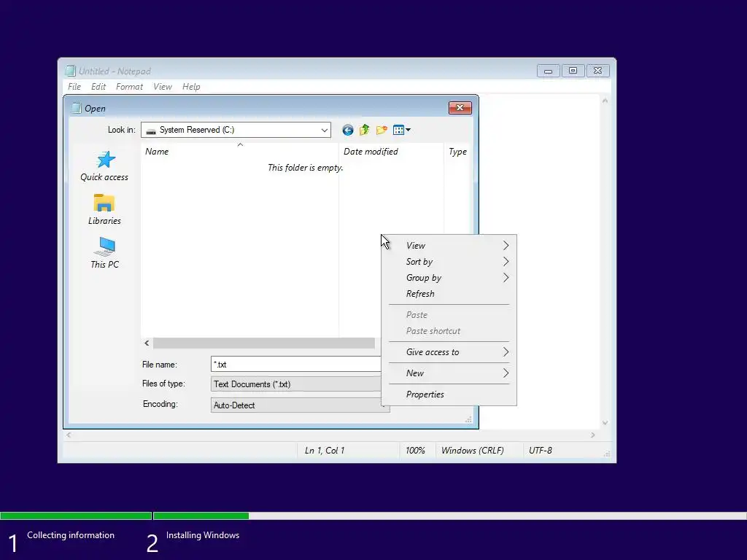This screenshot has width=747, height=560.
Task: Create new folder icon in Open dialog
Action: click(382, 130)
